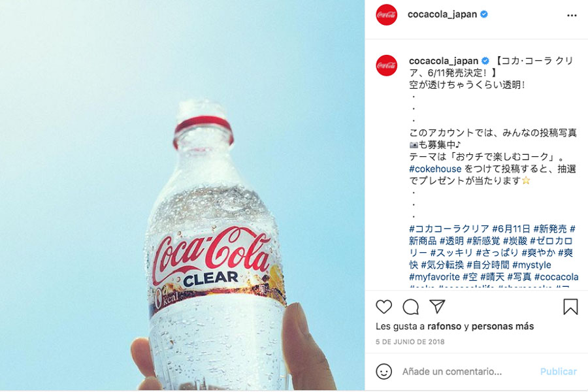Click the blue verified badge in the header
Viewport: 588px width, 392px height.
pyautogui.click(x=484, y=14)
